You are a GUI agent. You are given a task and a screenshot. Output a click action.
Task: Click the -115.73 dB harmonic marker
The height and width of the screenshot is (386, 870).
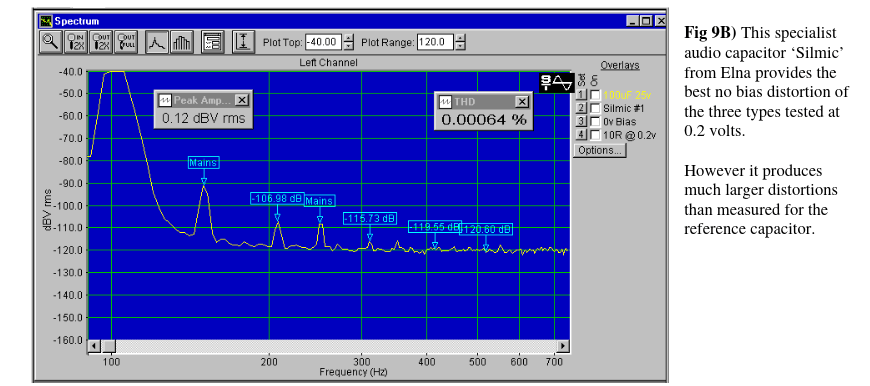point(370,219)
